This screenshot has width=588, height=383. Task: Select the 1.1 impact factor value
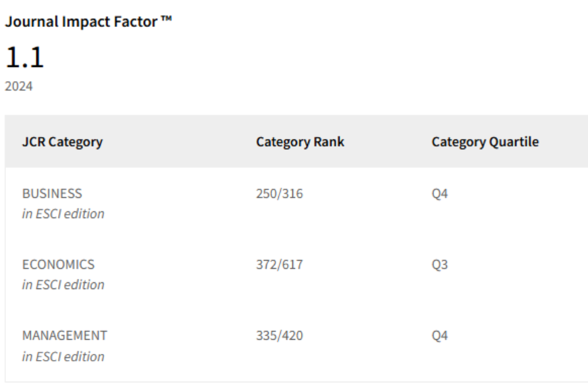pos(25,57)
